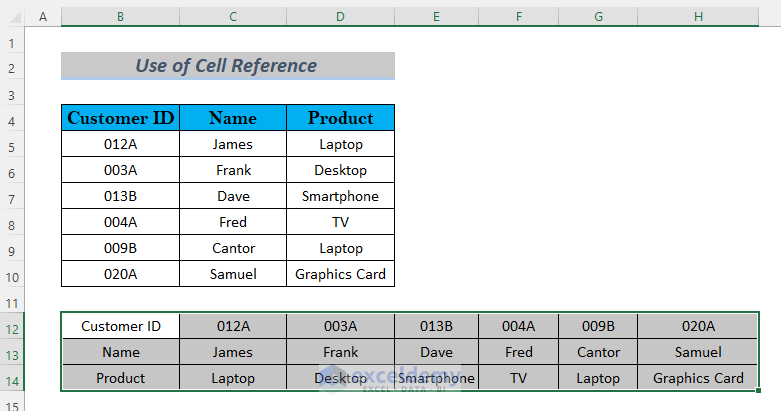
Task: Select cell Samuel in row 10
Action: (233, 274)
